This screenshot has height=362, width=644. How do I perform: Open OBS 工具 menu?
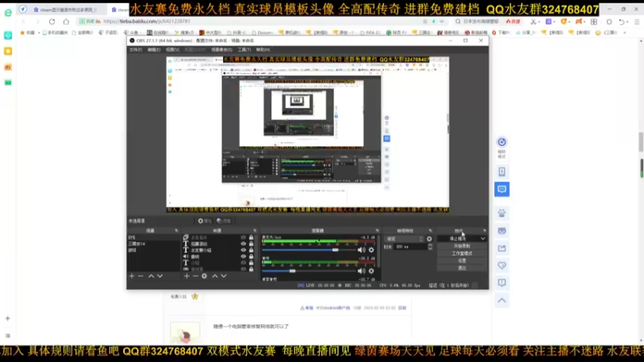click(244, 50)
